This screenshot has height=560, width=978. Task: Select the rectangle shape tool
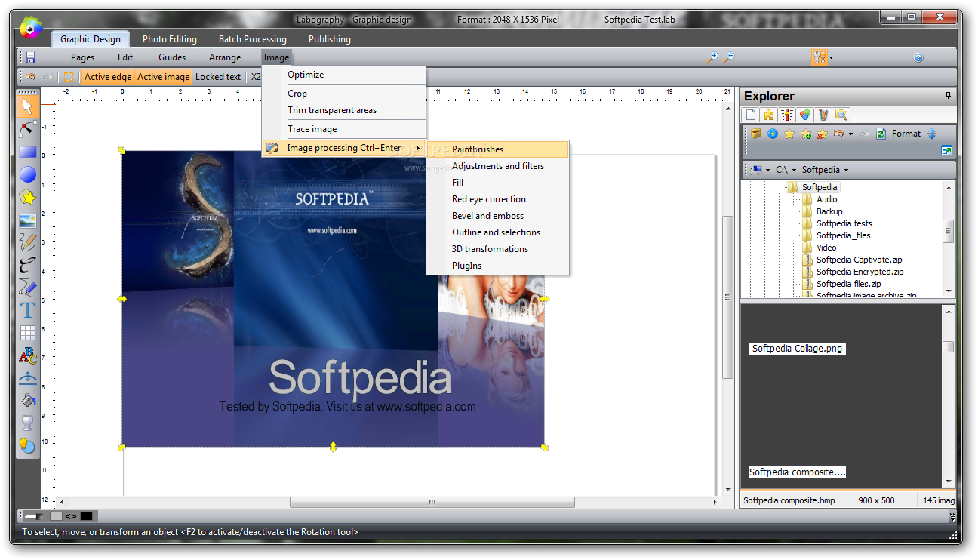28,152
